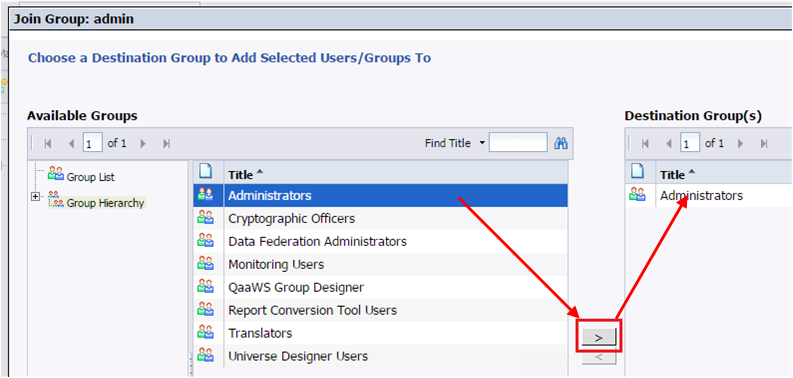
Task: Click the Available Groups page number field
Action: click(x=93, y=143)
